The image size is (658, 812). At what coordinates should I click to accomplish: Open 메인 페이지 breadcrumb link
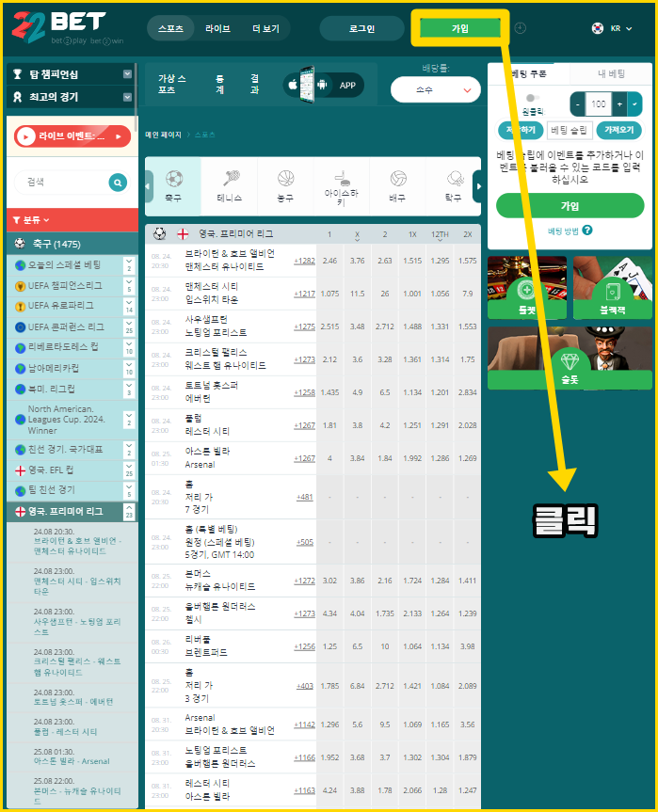pyautogui.click(x=163, y=135)
